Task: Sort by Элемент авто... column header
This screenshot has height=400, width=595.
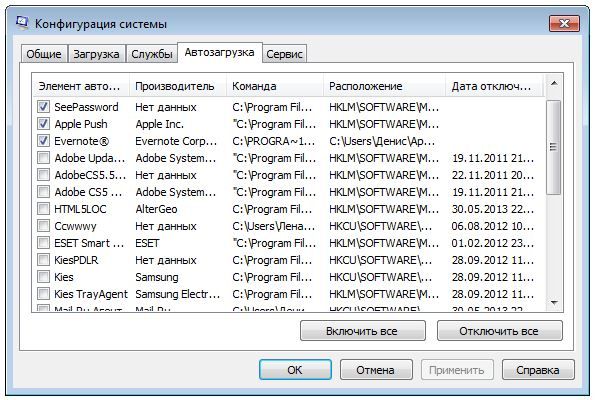Action: 81,86
